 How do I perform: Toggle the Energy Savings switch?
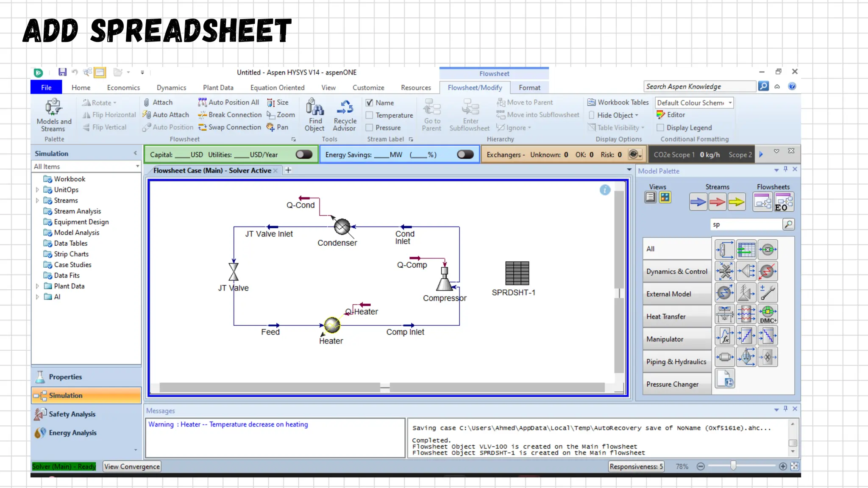[465, 155]
